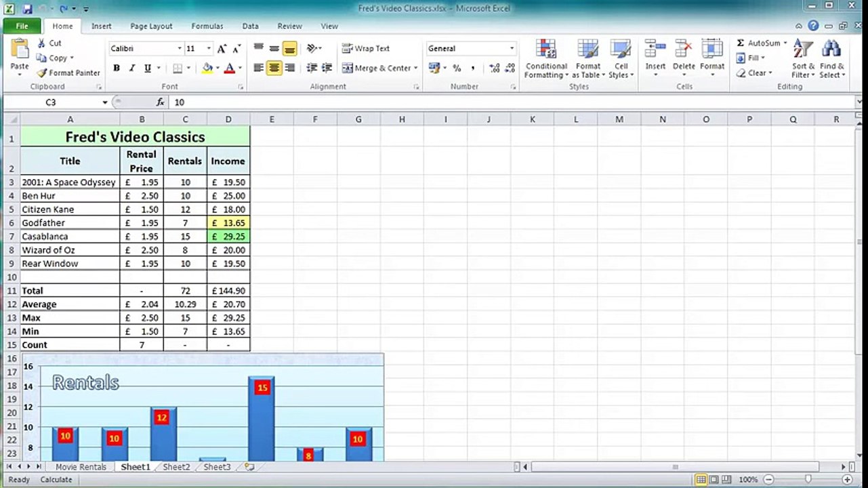Open the Review ribbon tab

pyautogui.click(x=289, y=26)
